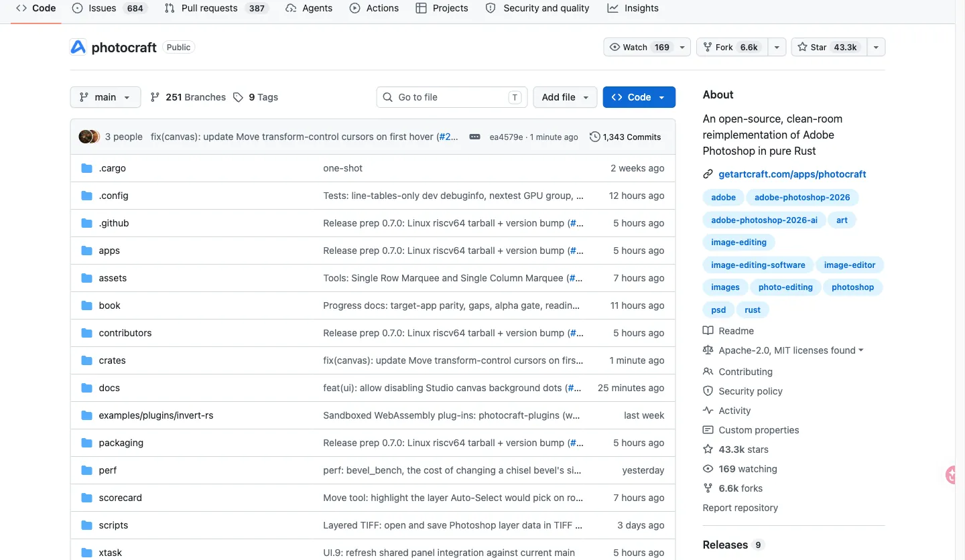Click the photocraft repository logo icon

78,47
